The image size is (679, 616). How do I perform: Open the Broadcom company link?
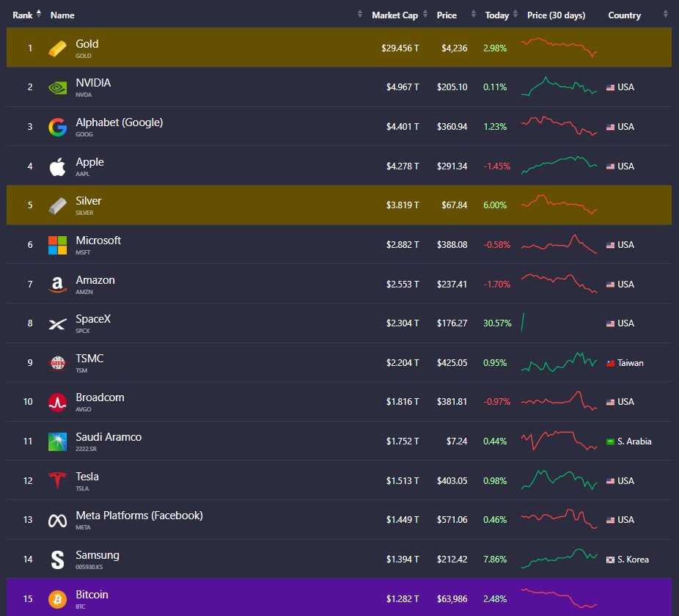click(100, 397)
